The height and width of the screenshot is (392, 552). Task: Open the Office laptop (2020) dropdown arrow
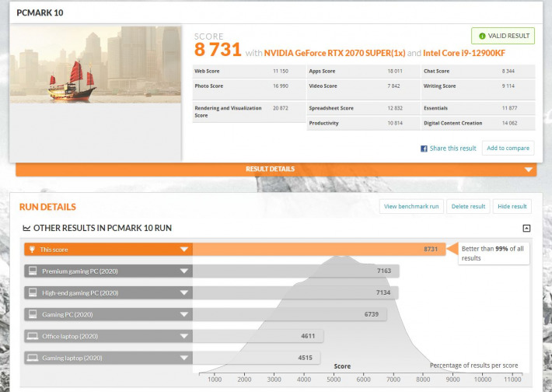click(x=184, y=336)
